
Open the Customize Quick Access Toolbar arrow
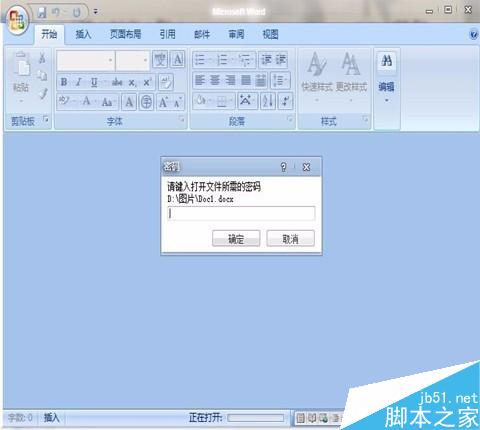pos(96,12)
